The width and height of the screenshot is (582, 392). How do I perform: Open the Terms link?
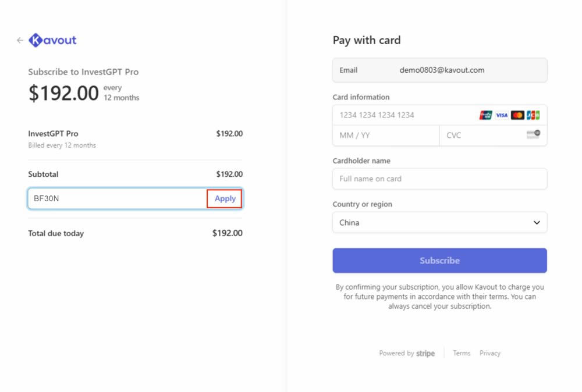(x=462, y=353)
